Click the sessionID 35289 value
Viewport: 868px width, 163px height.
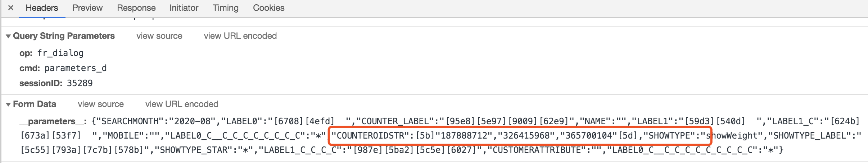tap(80, 83)
